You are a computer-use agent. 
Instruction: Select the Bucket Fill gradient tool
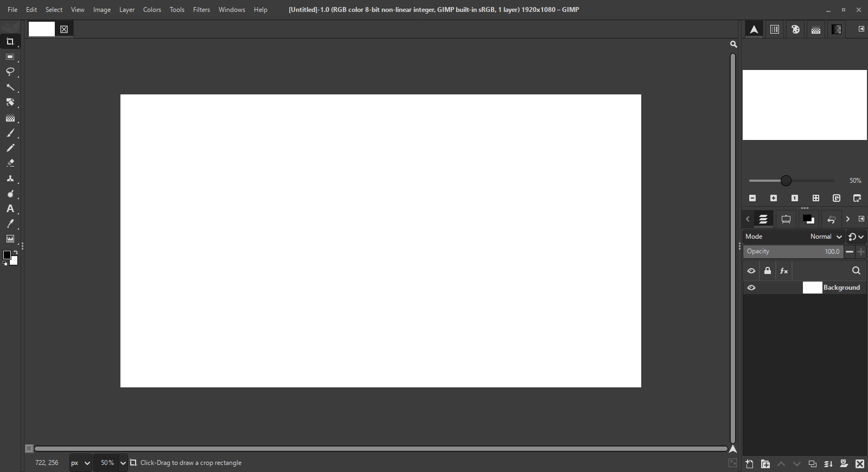10,118
